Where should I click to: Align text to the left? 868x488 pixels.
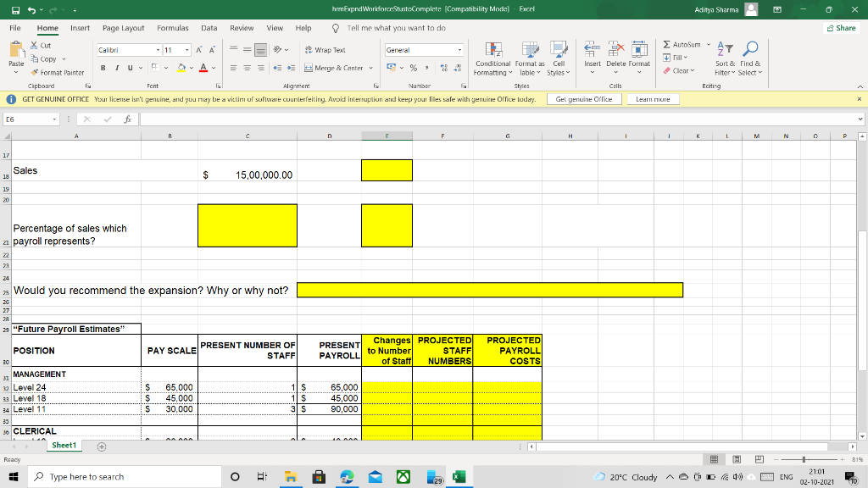click(234, 68)
